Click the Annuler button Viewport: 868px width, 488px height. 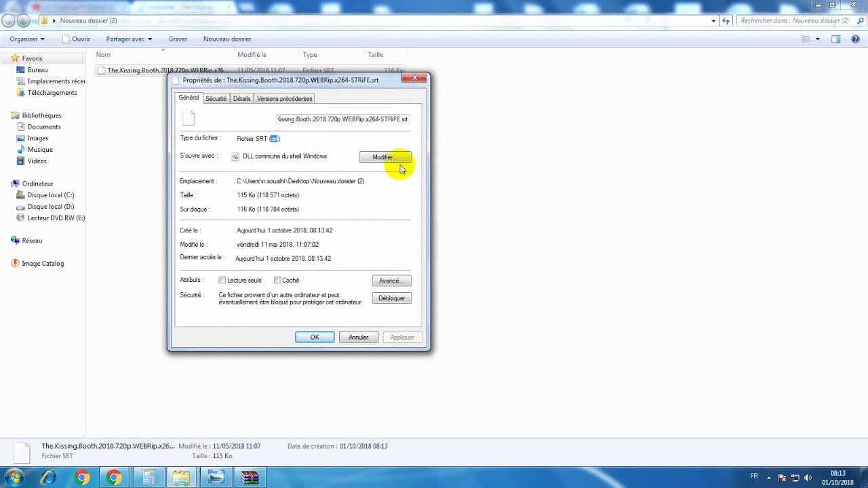(359, 338)
